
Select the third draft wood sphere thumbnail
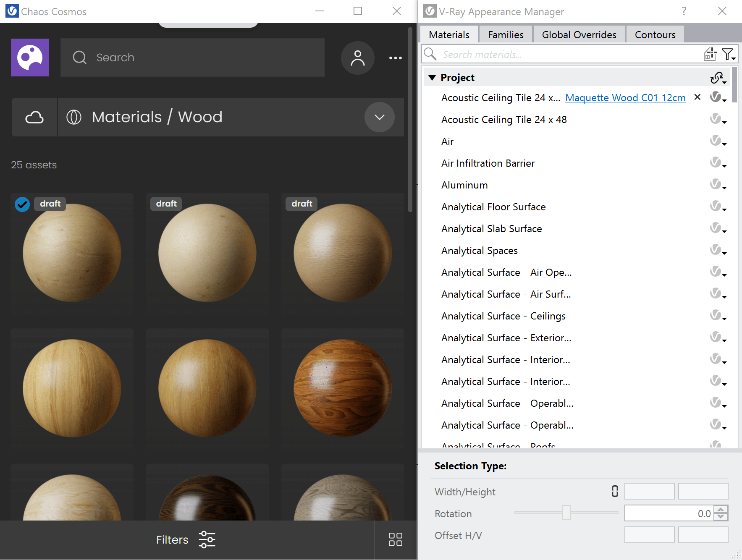[343, 253]
